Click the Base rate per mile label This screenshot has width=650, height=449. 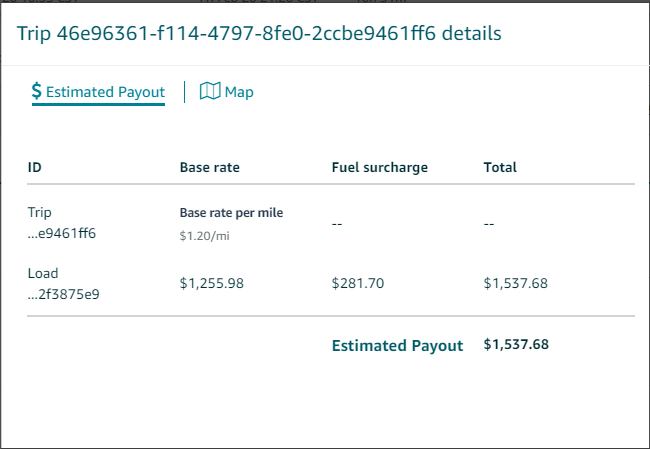pos(231,213)
